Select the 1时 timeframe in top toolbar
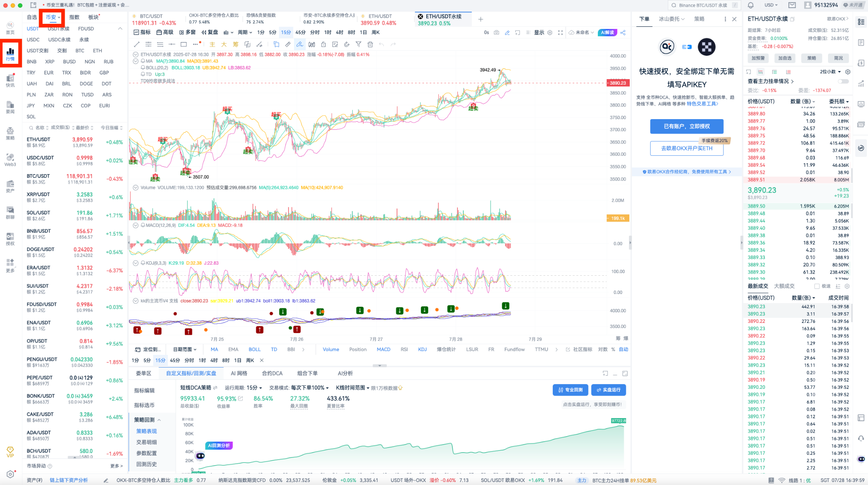 (x=328, y=32)
